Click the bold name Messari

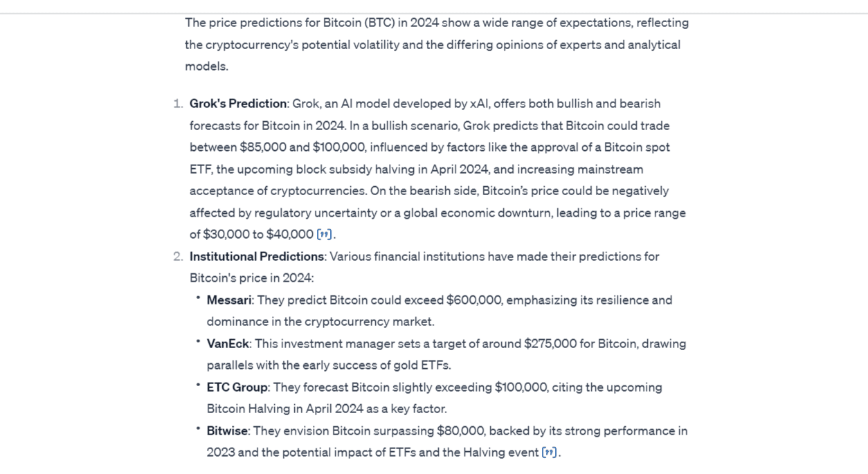[x=229, y=300]
